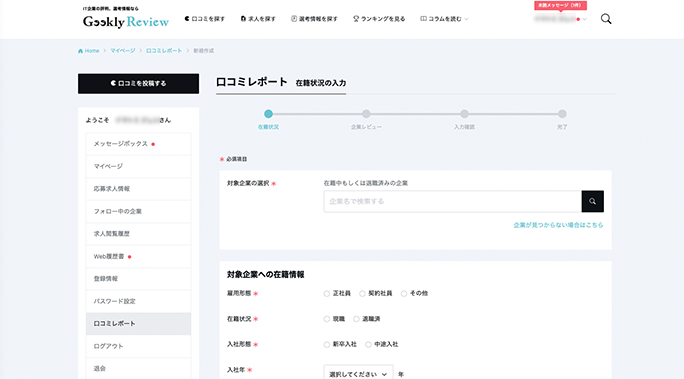Open 求人を探す in the top navigation
The height and width of the screenshot is (379, 684).
coord(258,19)
